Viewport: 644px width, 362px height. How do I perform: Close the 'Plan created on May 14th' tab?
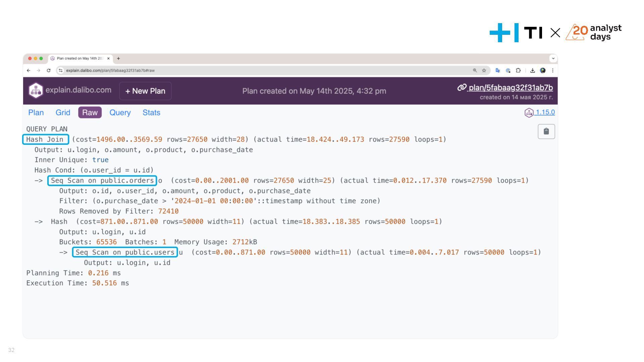(108, 58)
